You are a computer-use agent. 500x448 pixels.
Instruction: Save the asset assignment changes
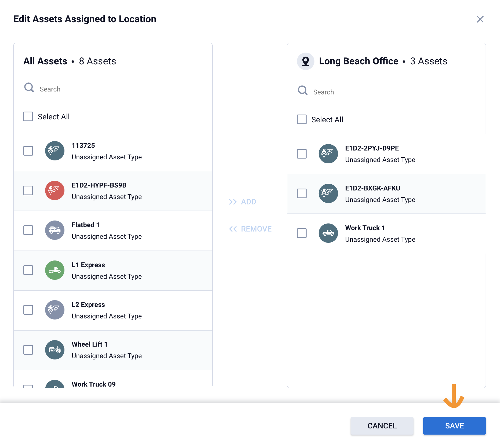[454, 426]
